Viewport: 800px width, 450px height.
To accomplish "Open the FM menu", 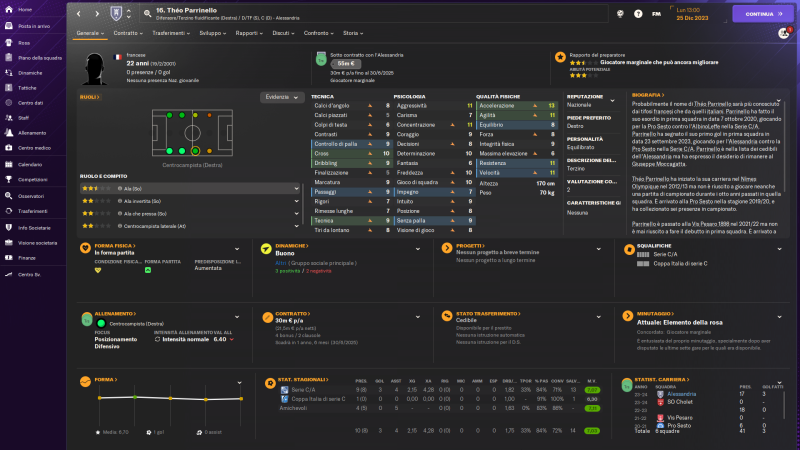I will [656, 14].
